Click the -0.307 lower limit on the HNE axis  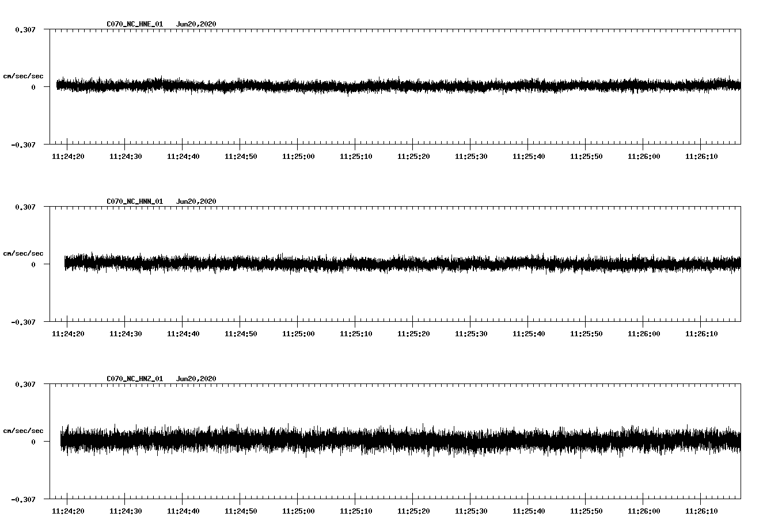click(x=23, y=145)
